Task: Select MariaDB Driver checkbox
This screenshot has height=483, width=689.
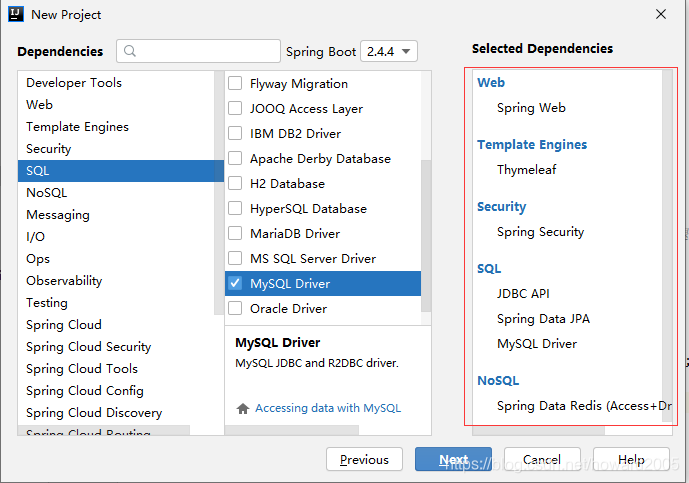Action: pos(235,233)
